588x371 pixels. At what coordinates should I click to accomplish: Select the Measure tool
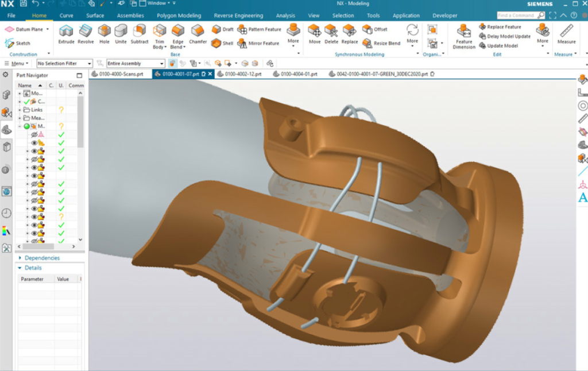tap(566, 32)
